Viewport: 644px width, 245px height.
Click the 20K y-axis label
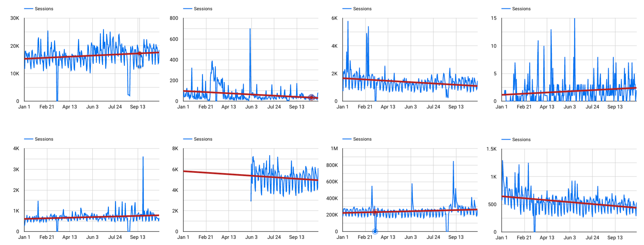tap(15, 46)
